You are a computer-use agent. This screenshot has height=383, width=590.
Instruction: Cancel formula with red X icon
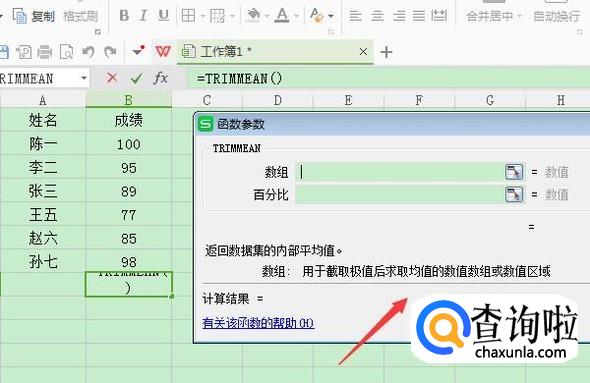pos(112,78)
